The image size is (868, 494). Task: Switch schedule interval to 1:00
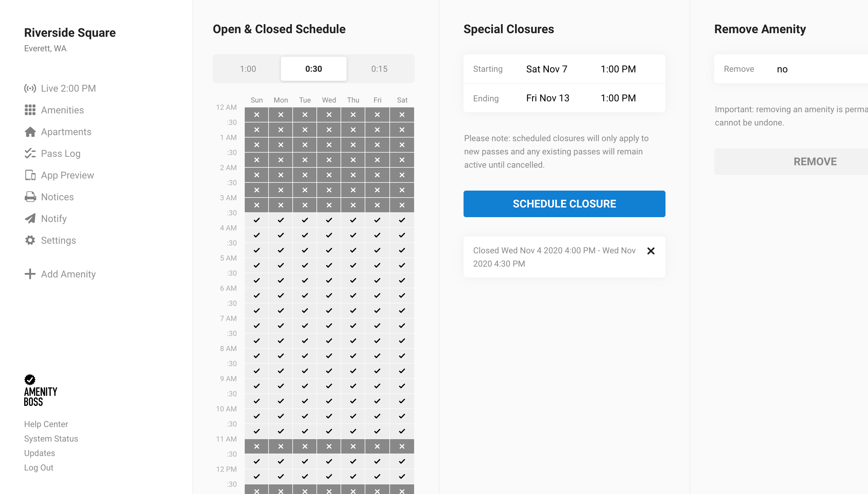pyautogui.click(x=248, y=69)
